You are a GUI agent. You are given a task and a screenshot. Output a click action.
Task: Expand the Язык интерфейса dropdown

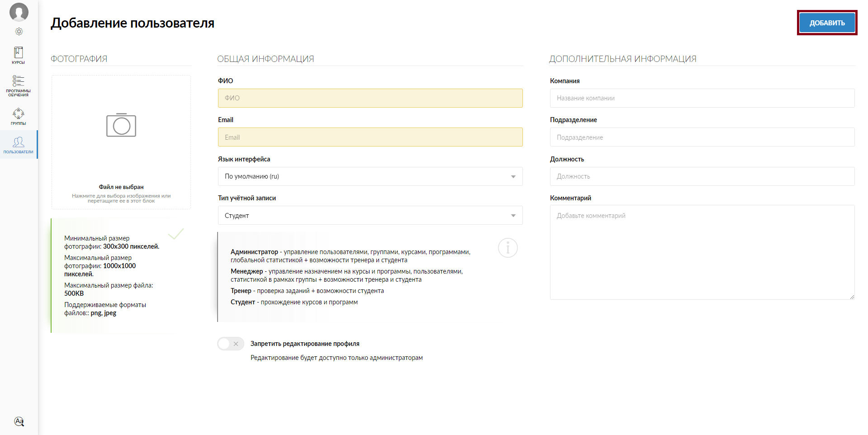(x=370, y=176)
